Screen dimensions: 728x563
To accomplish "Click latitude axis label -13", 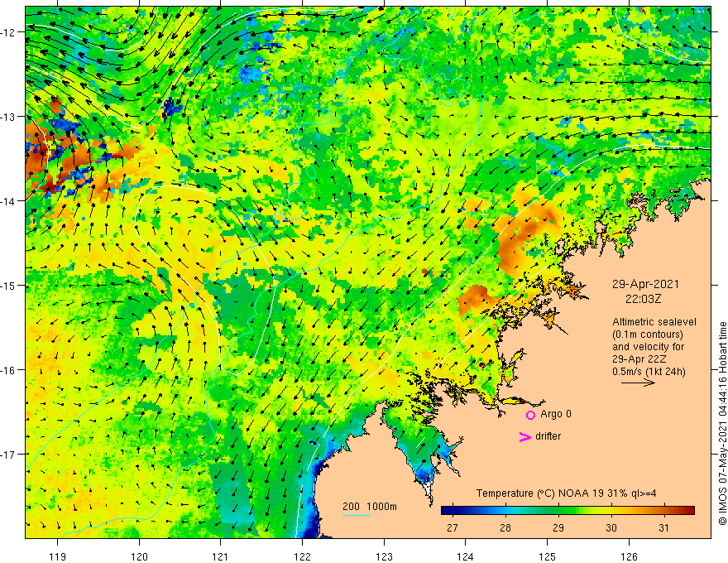I will [8, 117].
